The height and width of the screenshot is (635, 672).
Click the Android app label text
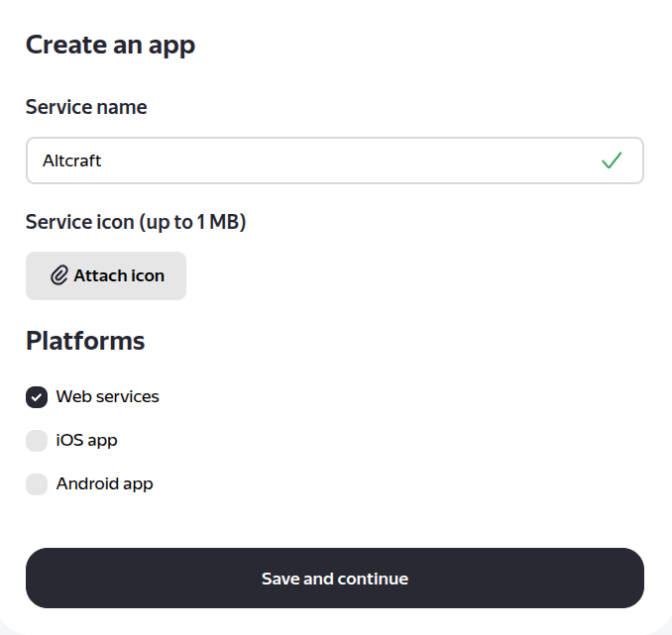pyautogui.click(x=104, y=484)
